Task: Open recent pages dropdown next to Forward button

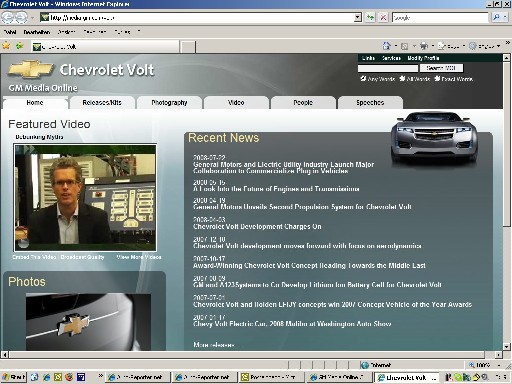Action: pyautogui.click(x=33, y=17)
